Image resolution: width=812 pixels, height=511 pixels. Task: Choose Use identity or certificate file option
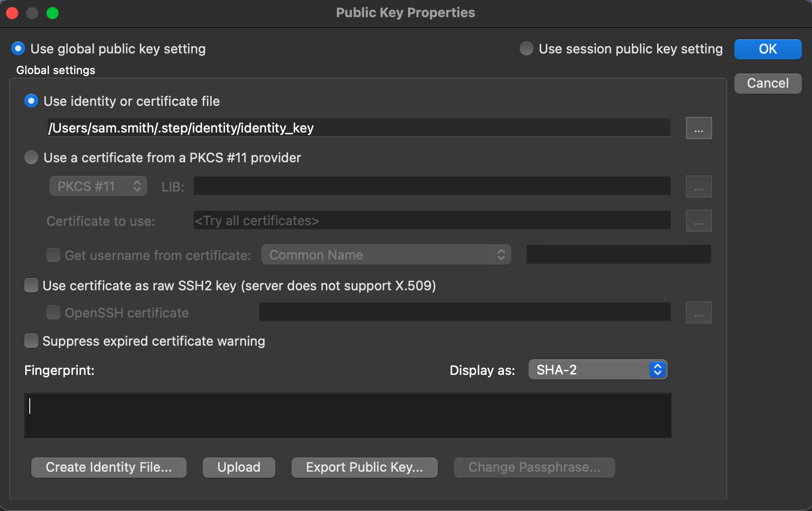pyautogui.click(x=31, y=101)
